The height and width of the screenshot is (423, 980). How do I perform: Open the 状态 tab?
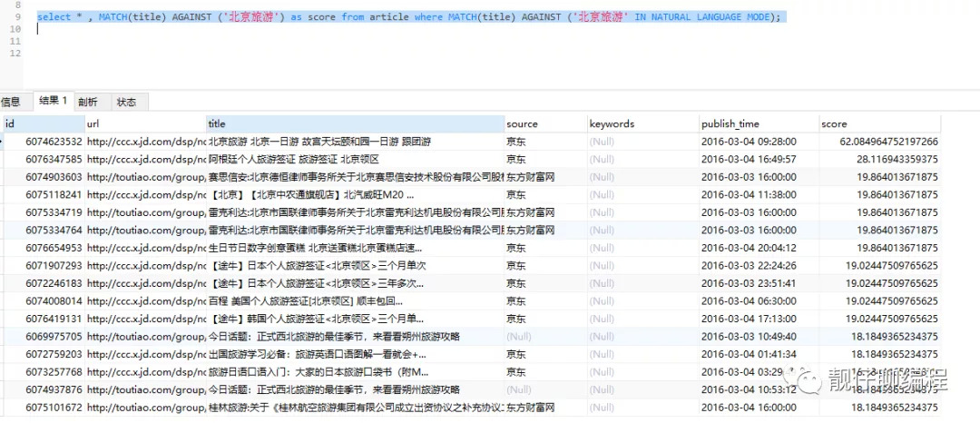tap(127, 102)
